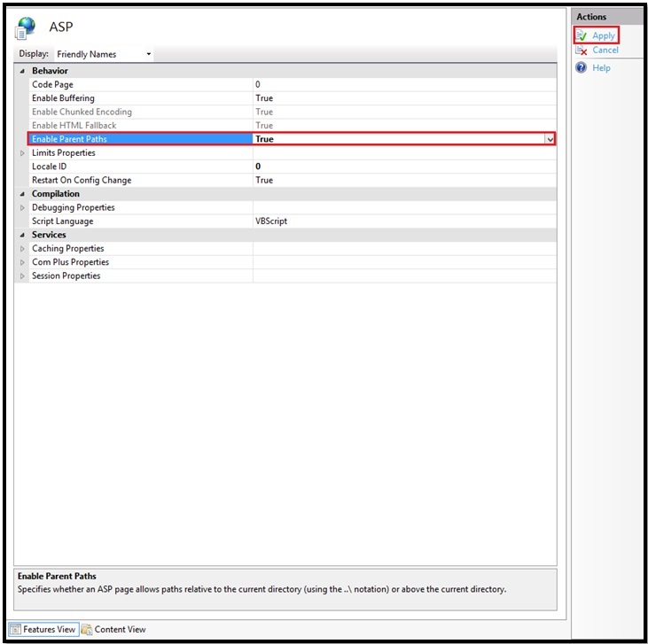Click the Content View tab icon
The image size is (648, 644).
click(x=87, y=630)
